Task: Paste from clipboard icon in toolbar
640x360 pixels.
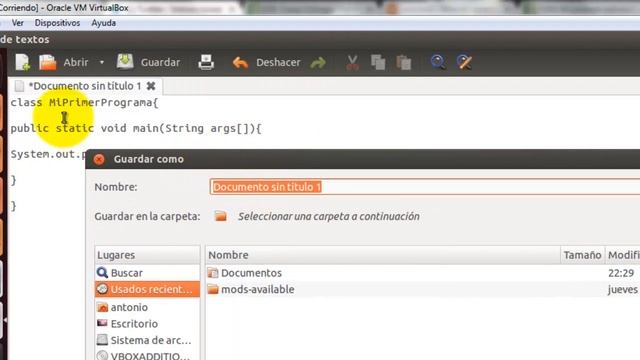Action: [403, 62]
